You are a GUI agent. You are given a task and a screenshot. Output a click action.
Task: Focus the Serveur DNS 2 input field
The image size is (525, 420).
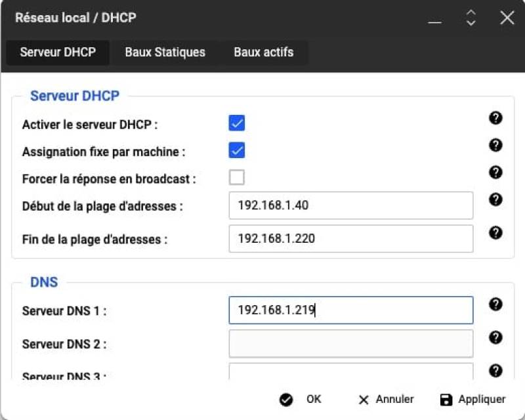click(351, 343)
